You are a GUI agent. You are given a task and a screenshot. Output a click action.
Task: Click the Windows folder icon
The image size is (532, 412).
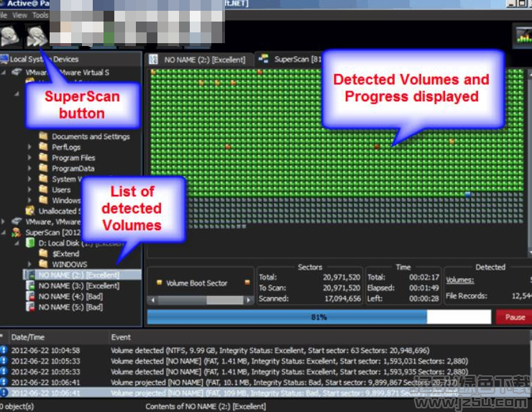click(x=43, y=200)
